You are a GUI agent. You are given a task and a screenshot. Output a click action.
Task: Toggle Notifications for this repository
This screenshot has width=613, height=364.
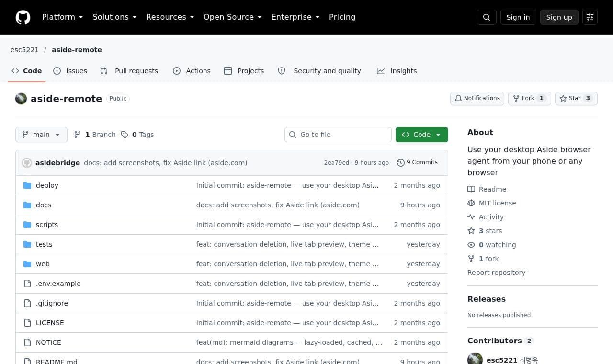click(x=477, y=98)
